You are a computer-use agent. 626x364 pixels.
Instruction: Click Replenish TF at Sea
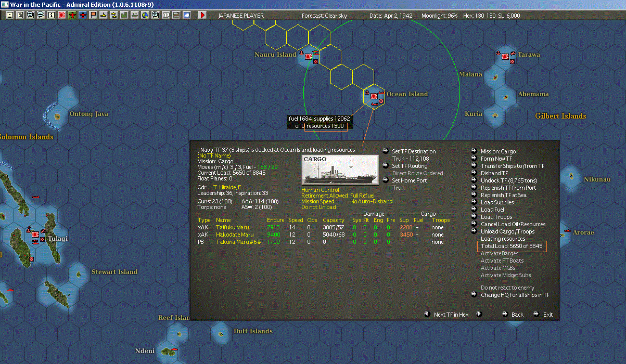pyautogui.click(x=504, y=195)
